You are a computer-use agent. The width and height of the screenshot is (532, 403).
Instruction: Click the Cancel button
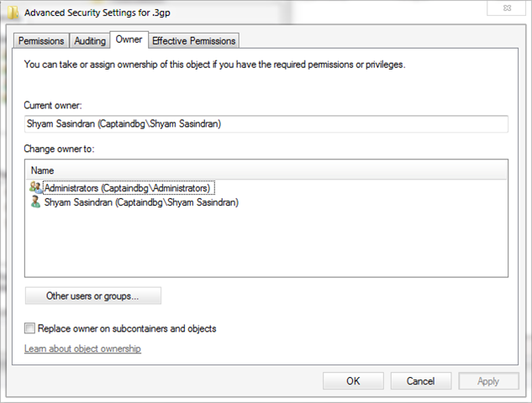tap(420, 380)
